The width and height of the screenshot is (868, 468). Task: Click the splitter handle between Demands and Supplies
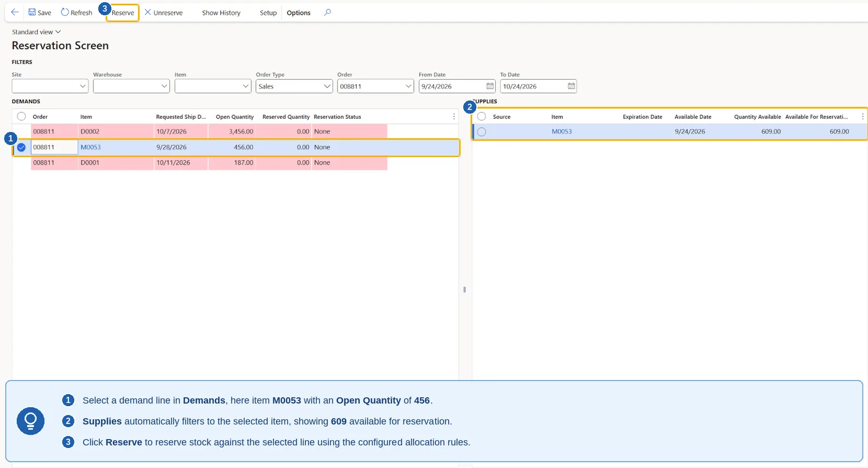[464, 289]
